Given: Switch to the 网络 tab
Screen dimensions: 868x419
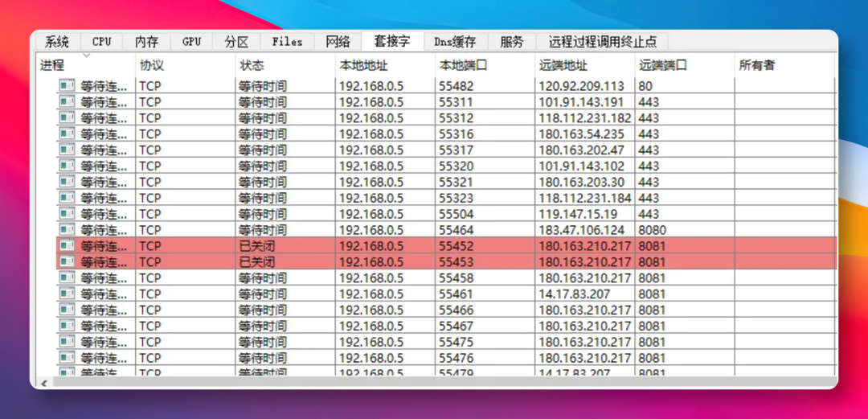Looking at the screenshot, I should (x=338, y=42).
